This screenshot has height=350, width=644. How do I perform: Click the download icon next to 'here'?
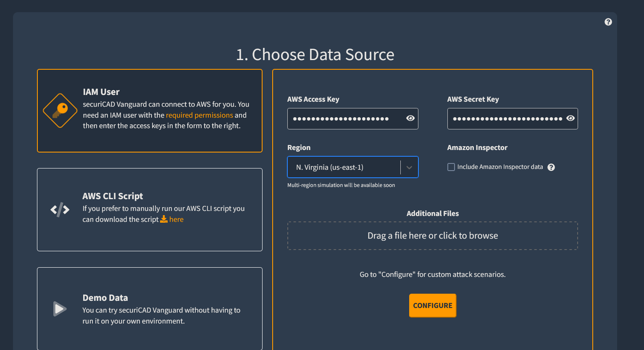coord(164,219)
